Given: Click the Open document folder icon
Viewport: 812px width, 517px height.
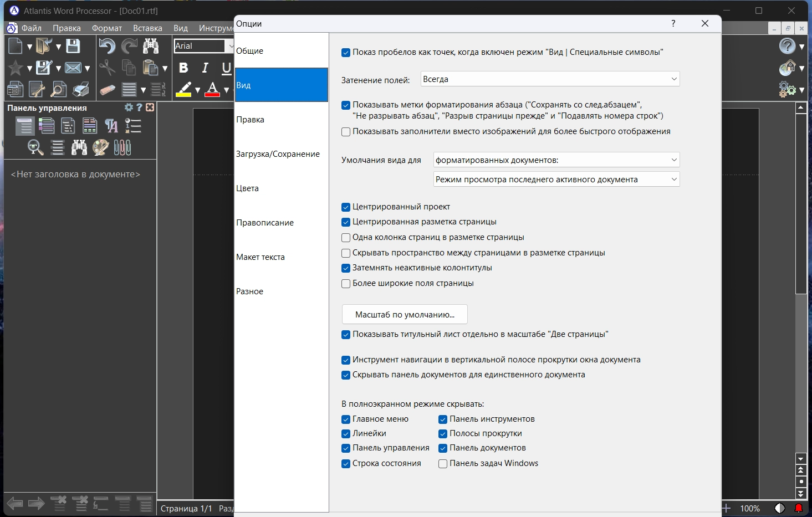Looking at the screenshot, I should [x=44, y=46].
